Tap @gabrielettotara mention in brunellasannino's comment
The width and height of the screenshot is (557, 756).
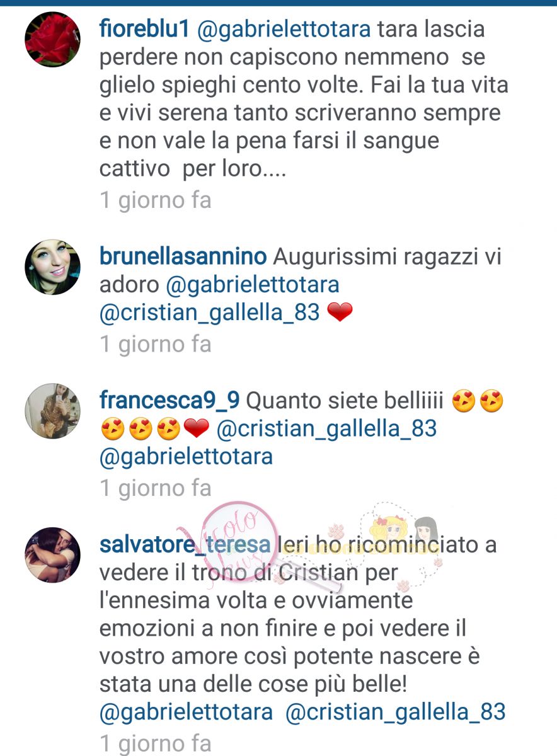[x=253, y=285]
